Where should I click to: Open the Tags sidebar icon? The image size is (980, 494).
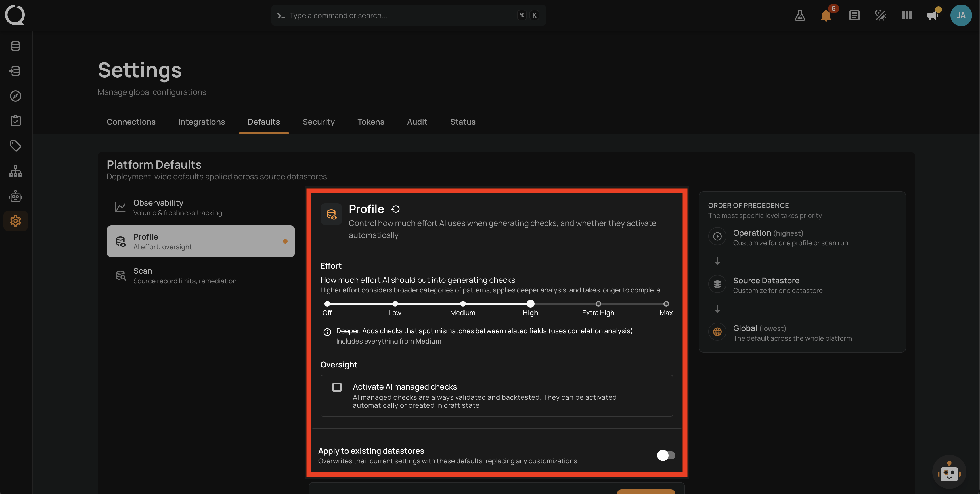(x=16, y=146)
